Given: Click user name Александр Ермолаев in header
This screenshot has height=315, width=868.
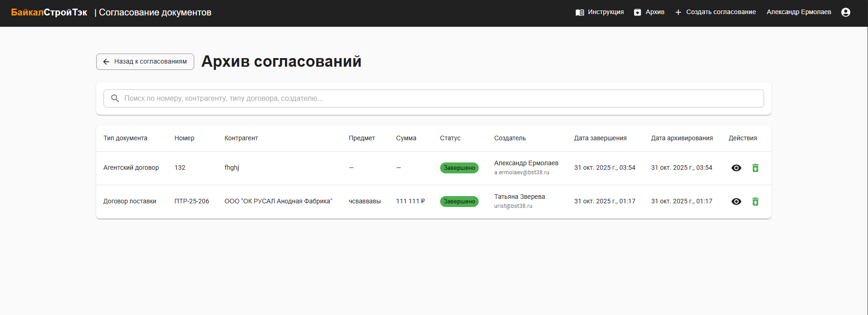Looking at the screenshot, I should [799, 12].
